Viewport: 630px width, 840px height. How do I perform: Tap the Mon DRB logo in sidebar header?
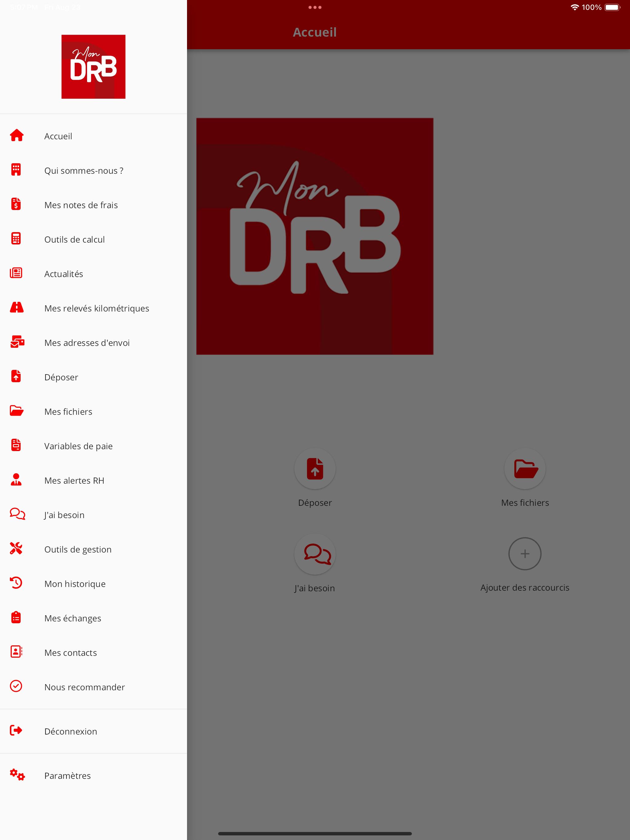94,67
